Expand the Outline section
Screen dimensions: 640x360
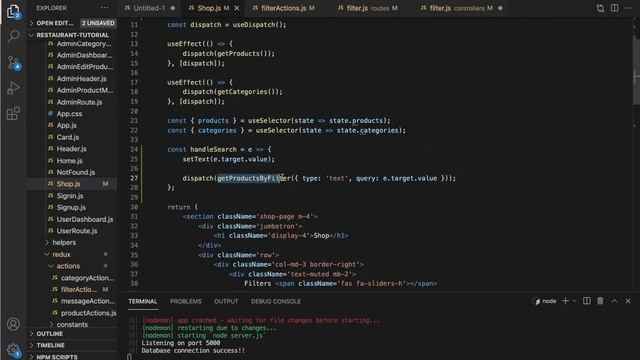[49, 334]
